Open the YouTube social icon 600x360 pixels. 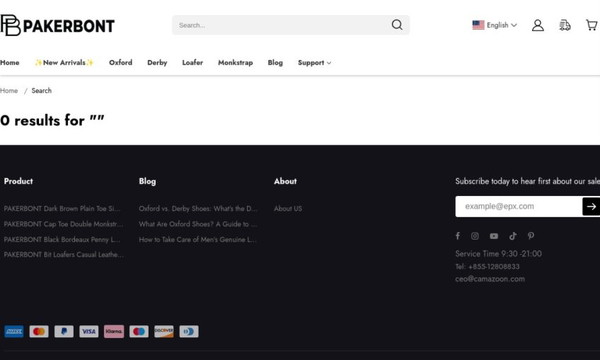(x=494, y=236)
